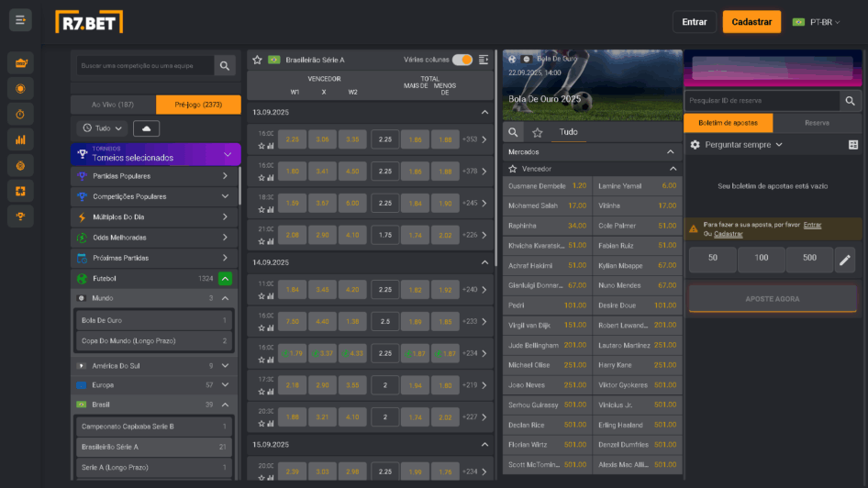Collapse Futebol with green arrow toggle
Viewport: 868px width, 488px height.
tap(226, 279)
